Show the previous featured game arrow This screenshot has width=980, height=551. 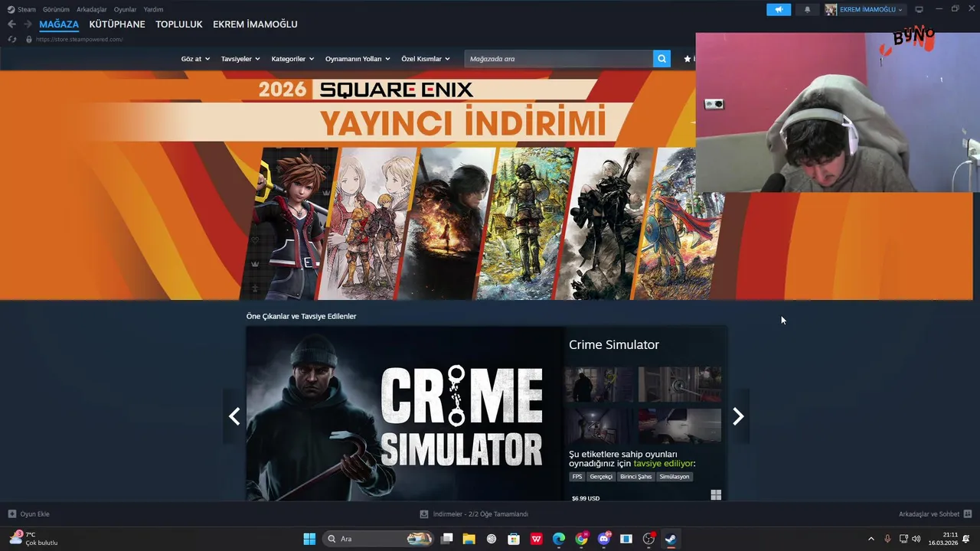click(234, 416)
